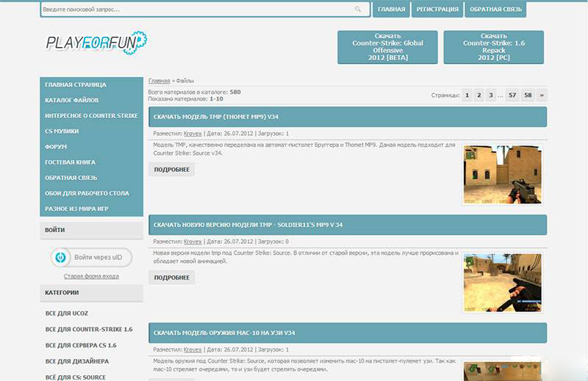Open ИНТЕРЕСНОЕ О COUNTER STRIKE sidebar item
Screen dimensions: 588x381
[x=91, y=116]
